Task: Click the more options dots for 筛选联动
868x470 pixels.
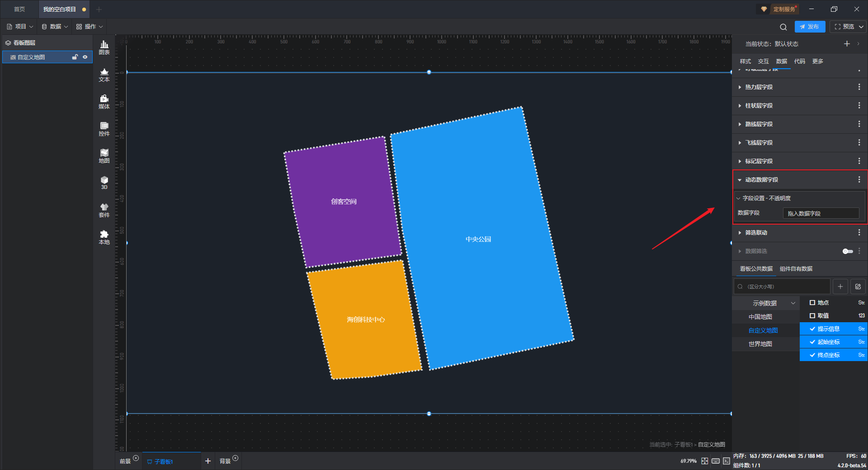Action: [x=859, y=232]
